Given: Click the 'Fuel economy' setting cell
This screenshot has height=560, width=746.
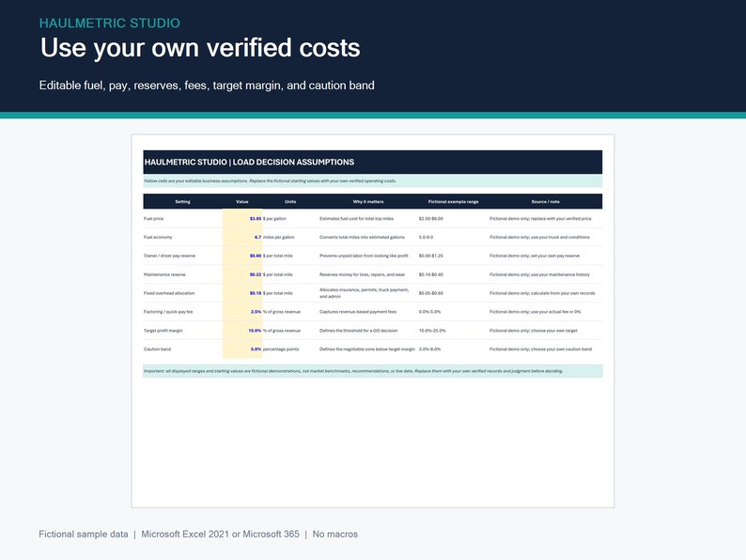Looking at the screenshot, I should click(x=158, y=237).
